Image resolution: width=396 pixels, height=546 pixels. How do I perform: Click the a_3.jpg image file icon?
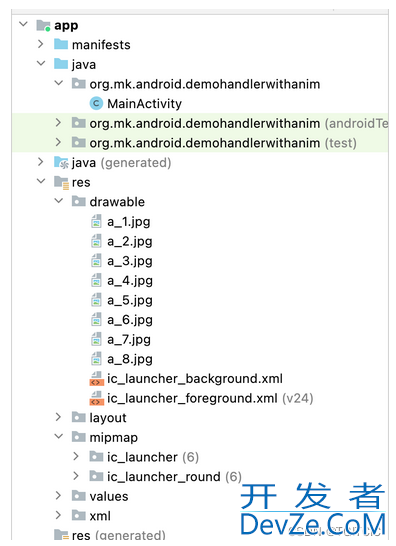96,260
